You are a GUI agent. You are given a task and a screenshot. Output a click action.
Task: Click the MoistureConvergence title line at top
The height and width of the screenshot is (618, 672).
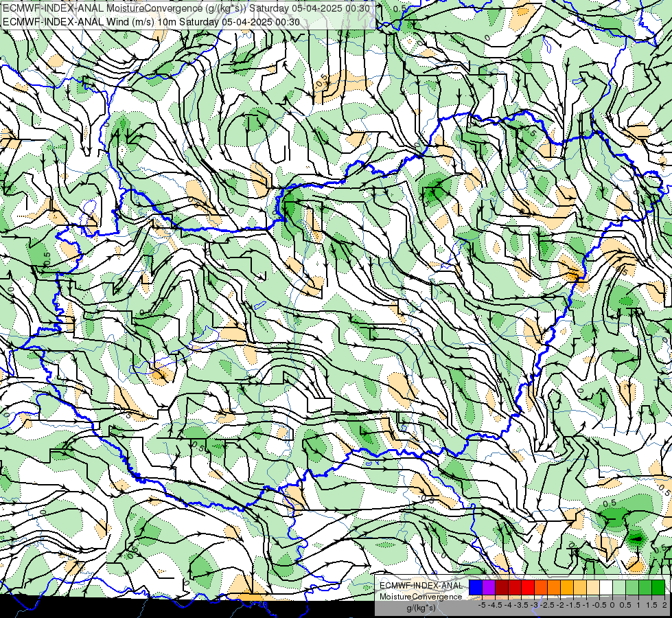coord(186,8)
